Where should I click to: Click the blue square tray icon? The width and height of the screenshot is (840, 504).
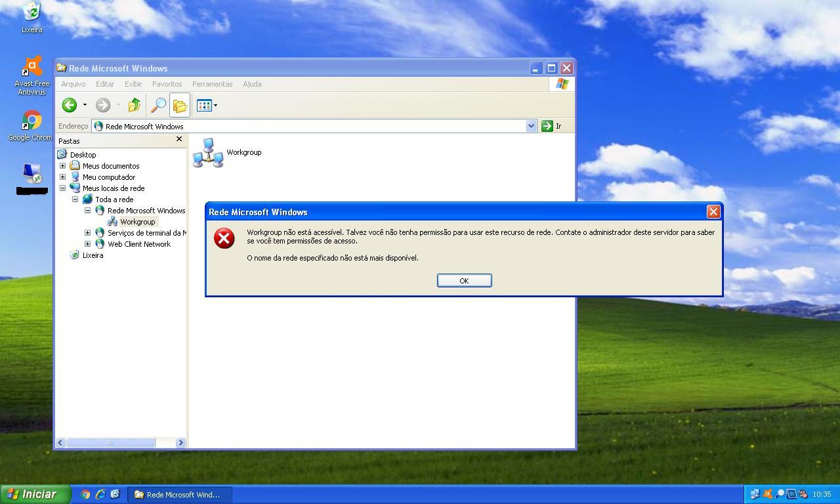pos(791,494)
